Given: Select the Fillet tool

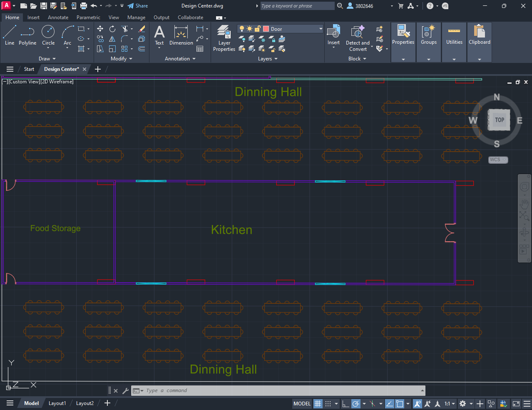Looking at the screenshot, I should coord(124,39).
